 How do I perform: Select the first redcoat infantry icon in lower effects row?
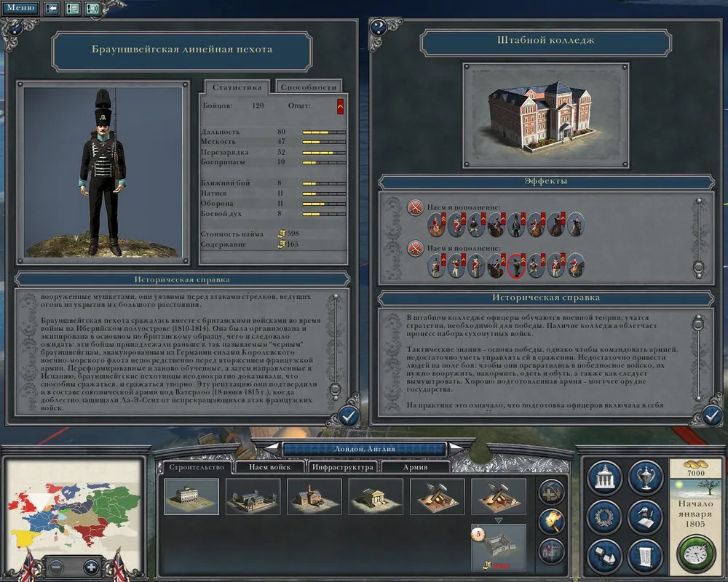click(x=436, y=266)
